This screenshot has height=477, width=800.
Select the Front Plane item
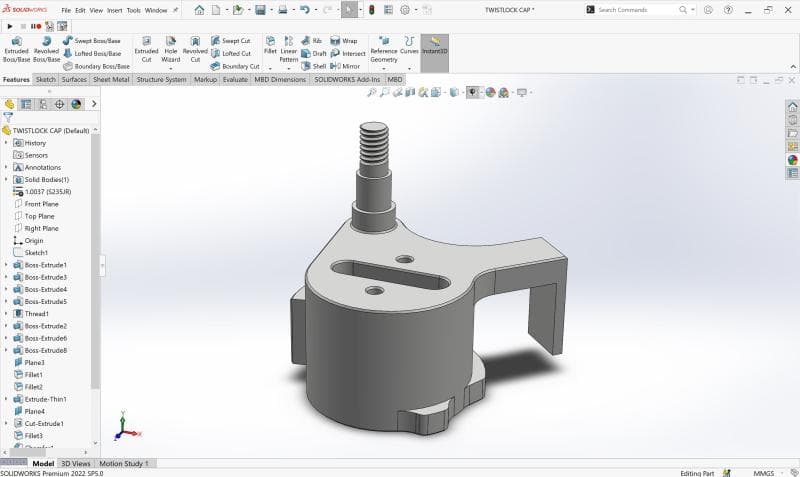(41, 204)
